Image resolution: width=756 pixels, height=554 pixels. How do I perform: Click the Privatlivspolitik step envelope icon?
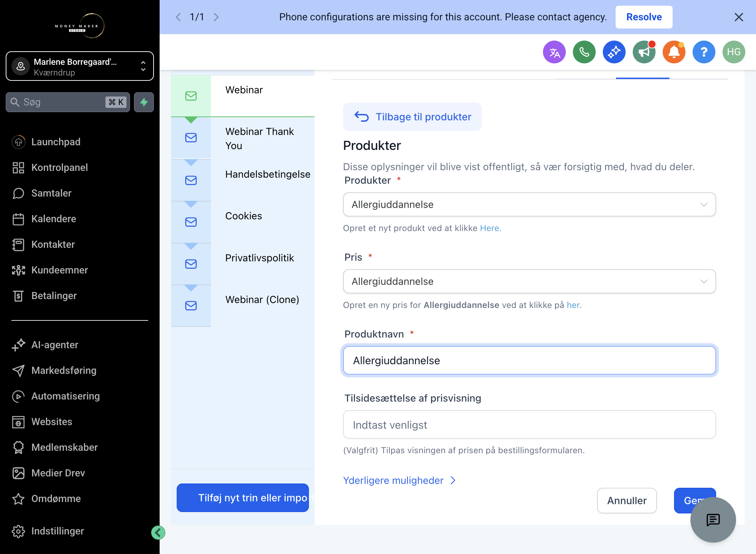[191, 264]
